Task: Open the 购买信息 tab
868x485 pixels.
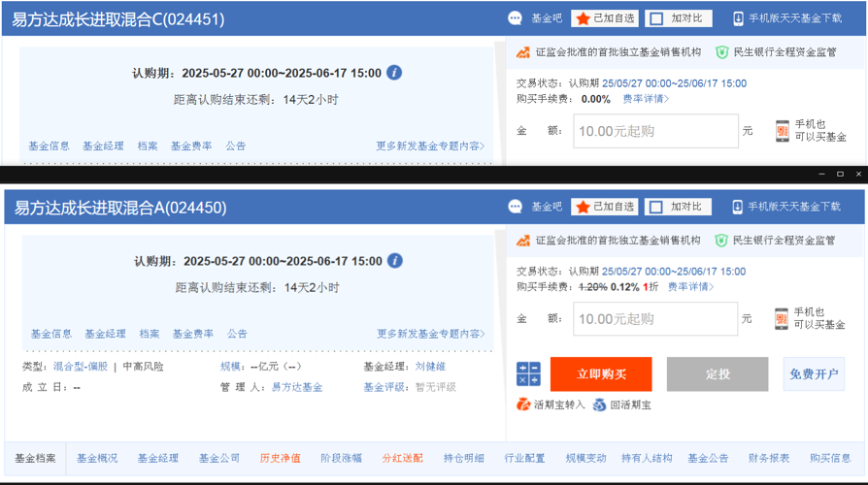Action: coord(830,459)
